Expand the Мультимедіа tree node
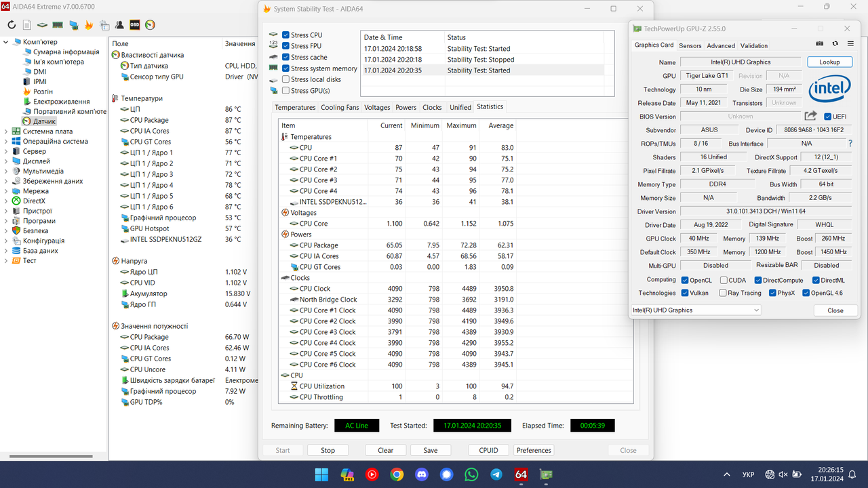 6,171
